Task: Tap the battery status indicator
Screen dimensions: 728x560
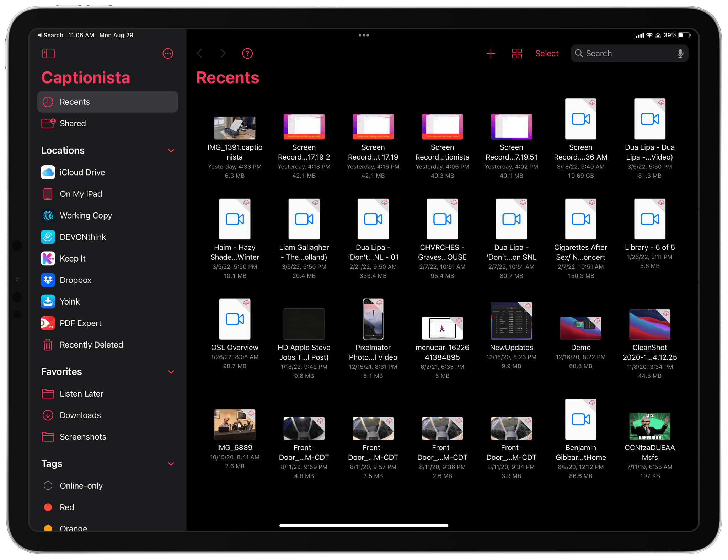Action: pyautogui.click(x=684, y=35)
